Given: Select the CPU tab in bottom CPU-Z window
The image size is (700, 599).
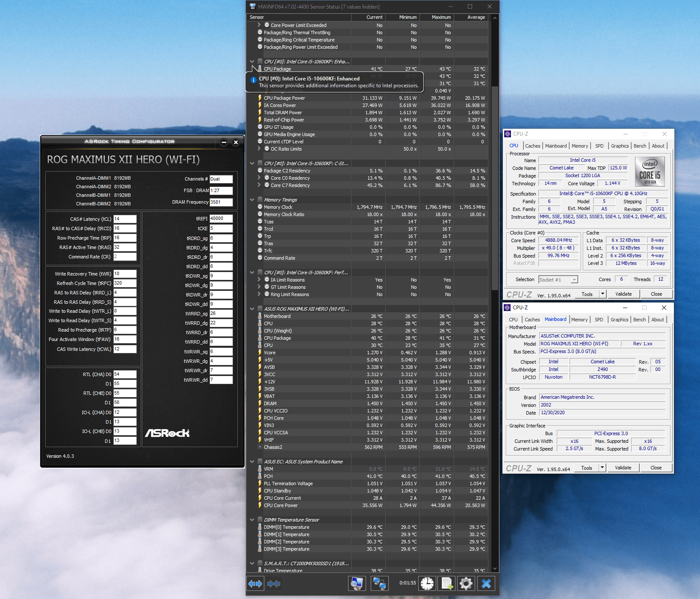Looking at the screenshot, I should click(513, 320).
